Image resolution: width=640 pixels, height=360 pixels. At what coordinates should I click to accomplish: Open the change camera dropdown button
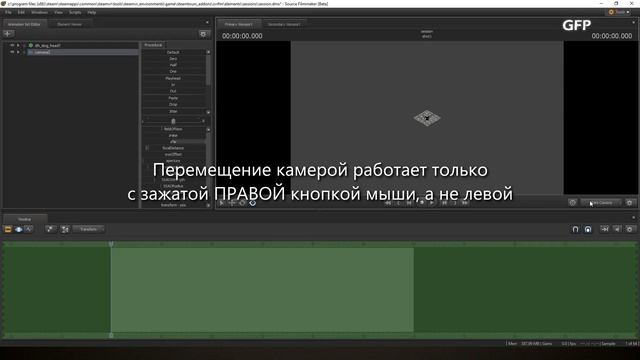click(x=601, y=202)
